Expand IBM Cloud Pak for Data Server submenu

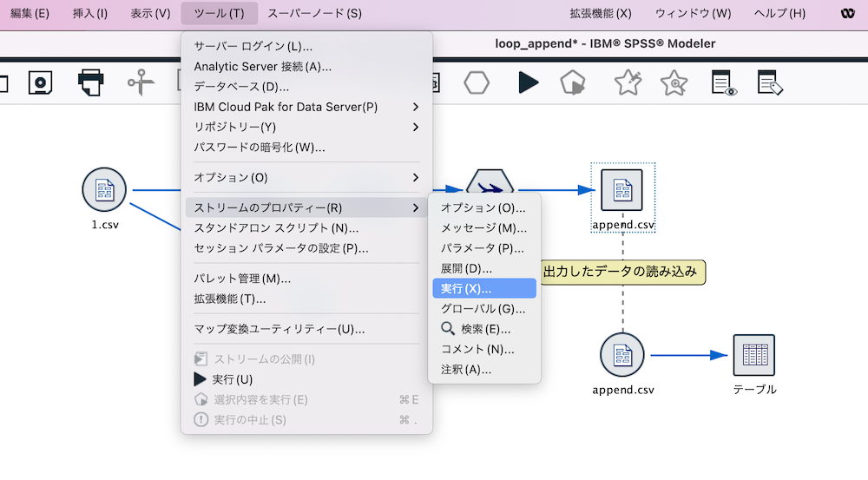coord(306,107)
